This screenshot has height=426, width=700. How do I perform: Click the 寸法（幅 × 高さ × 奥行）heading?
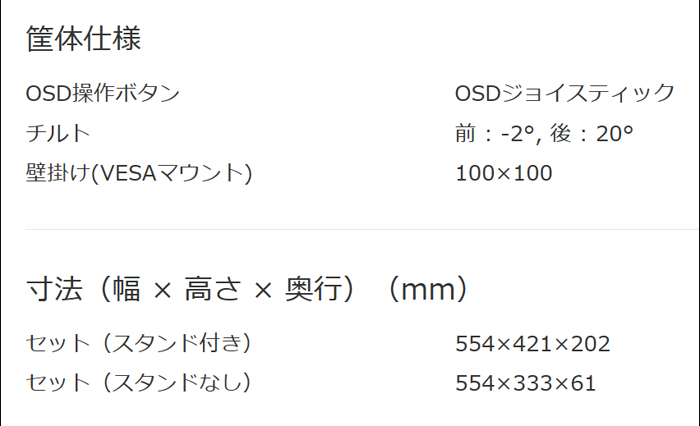191,289
